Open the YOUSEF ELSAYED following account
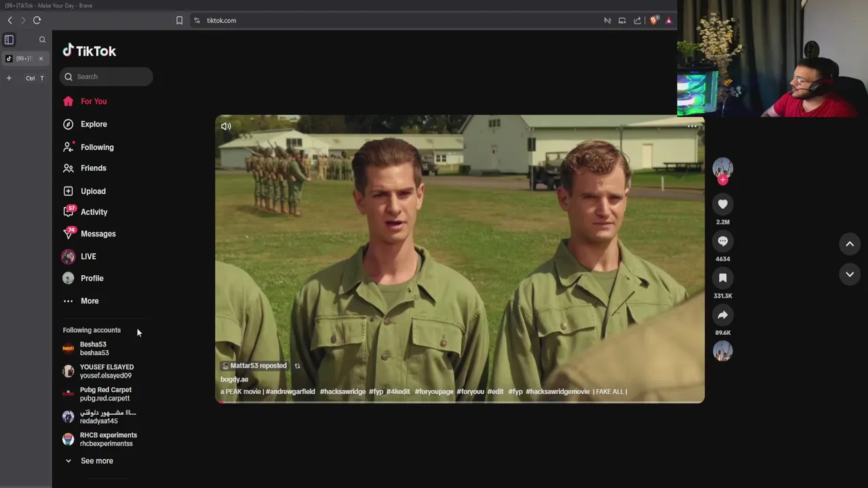The image size is (868, 488). 98,371
